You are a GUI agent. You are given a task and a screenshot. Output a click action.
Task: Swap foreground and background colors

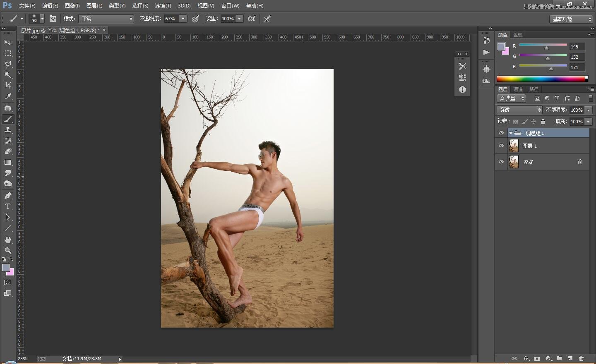pyautogui.click(x=11, y=259)
